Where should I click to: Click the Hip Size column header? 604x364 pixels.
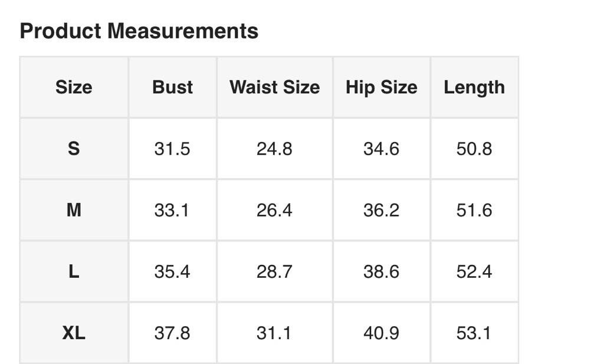381,87
